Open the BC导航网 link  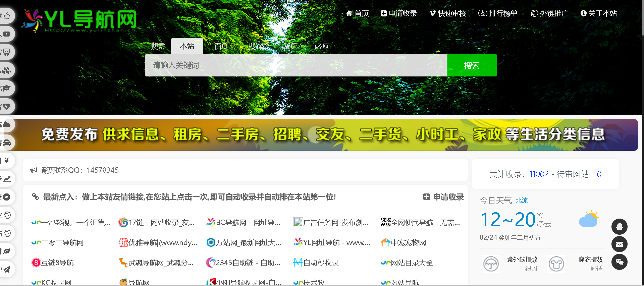point(243,222)
